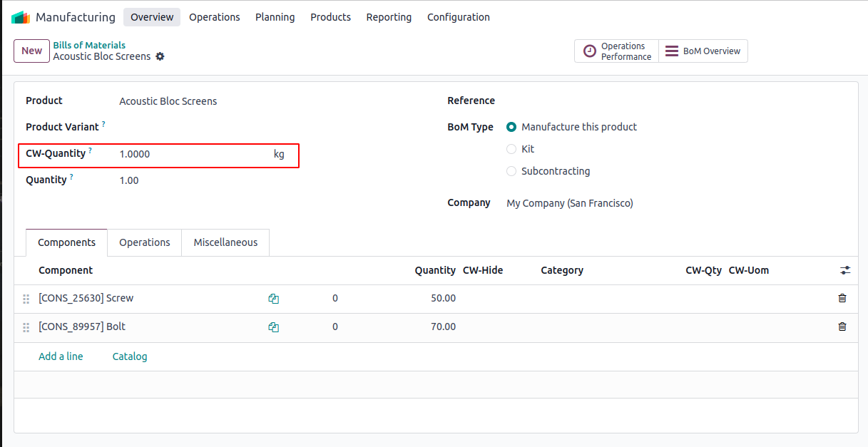
Task: Click the CW-Quantity input field
Action: [x=193, y=154]
